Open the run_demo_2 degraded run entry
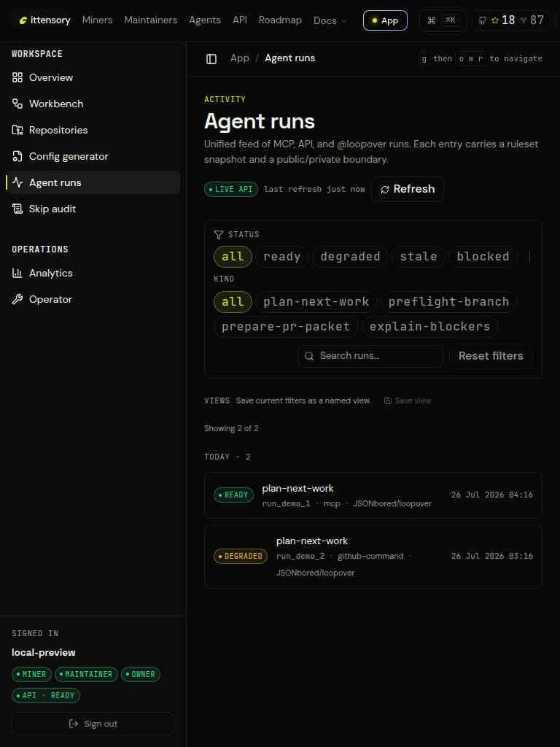Viewport: 560px width, 747px height. (x=373, y=557)
